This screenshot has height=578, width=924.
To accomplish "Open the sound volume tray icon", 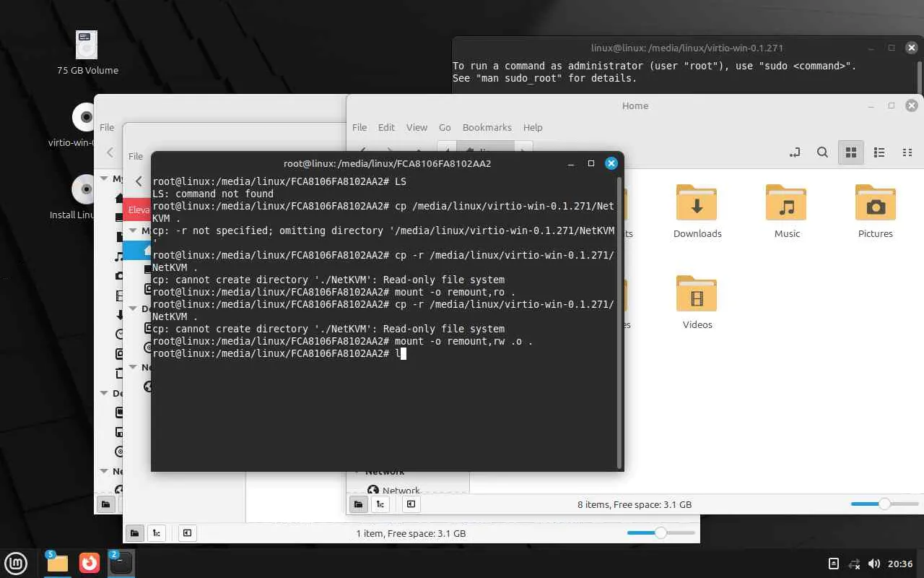I will pos(874,564).
